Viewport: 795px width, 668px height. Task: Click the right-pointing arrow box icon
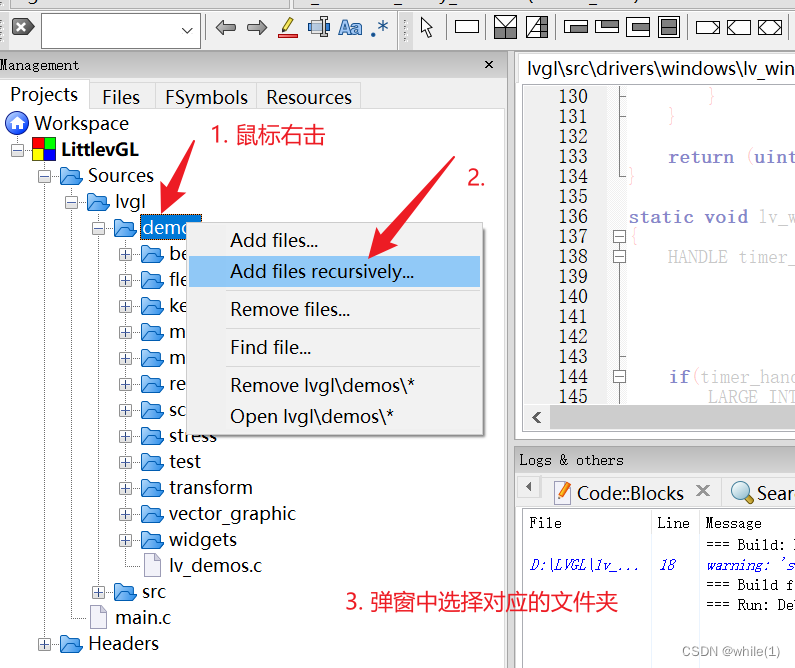tap(708, 27)
